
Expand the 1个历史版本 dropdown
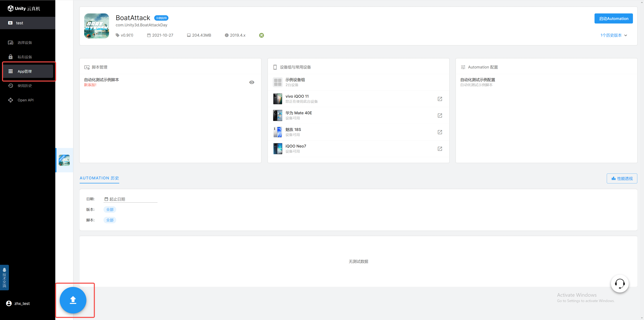(x=613, y=35)
